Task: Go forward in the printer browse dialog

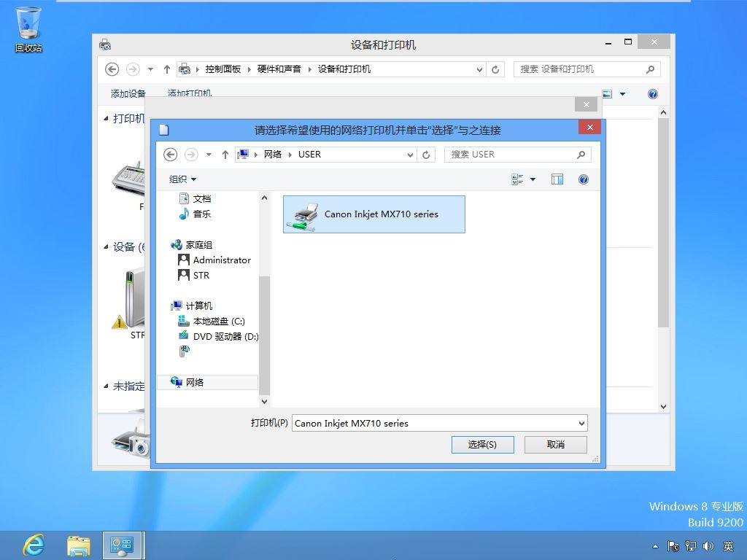Action: [191, 155]
